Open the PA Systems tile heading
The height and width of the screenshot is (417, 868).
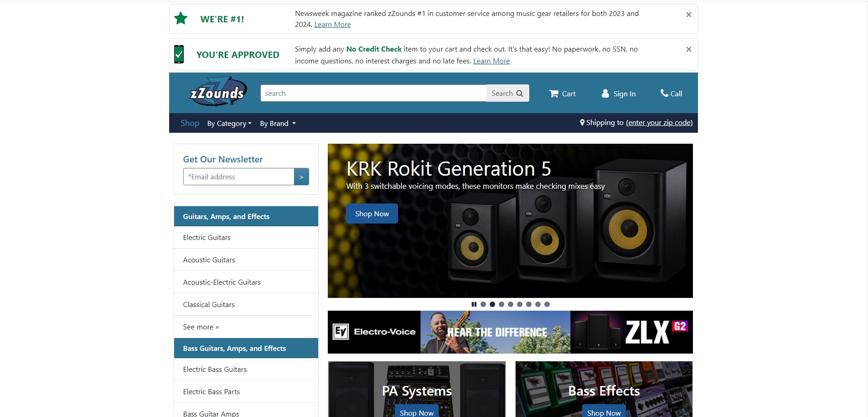tap(417, 391)
